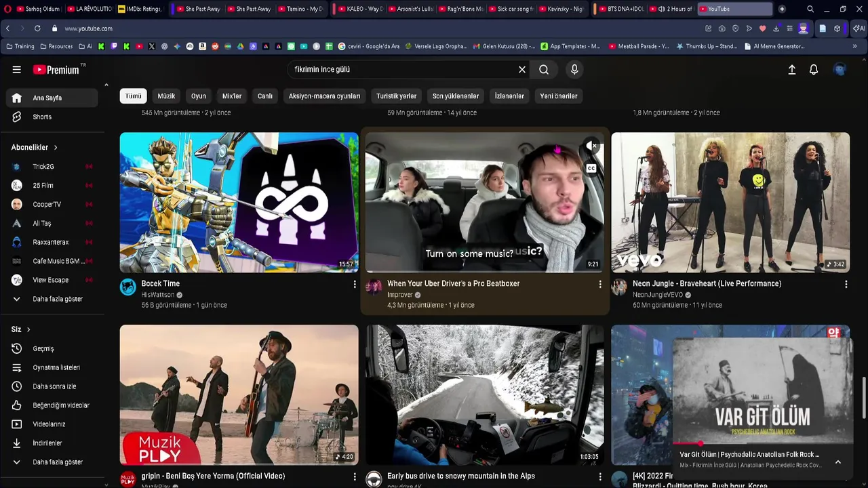The width and height of the screenshot is (868, 488).
Task: Unmute the Uber Driver preview video
Action: (x=592, y=146)
